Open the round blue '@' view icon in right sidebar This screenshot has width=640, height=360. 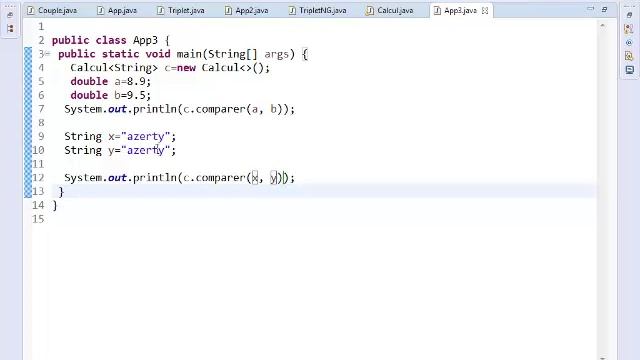[629, 42]
